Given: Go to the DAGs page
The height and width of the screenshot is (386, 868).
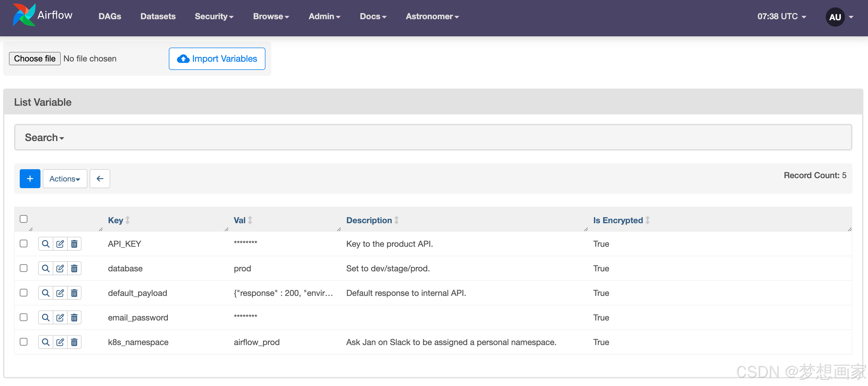Looking at the screenshot, I should tap(109, 16).
